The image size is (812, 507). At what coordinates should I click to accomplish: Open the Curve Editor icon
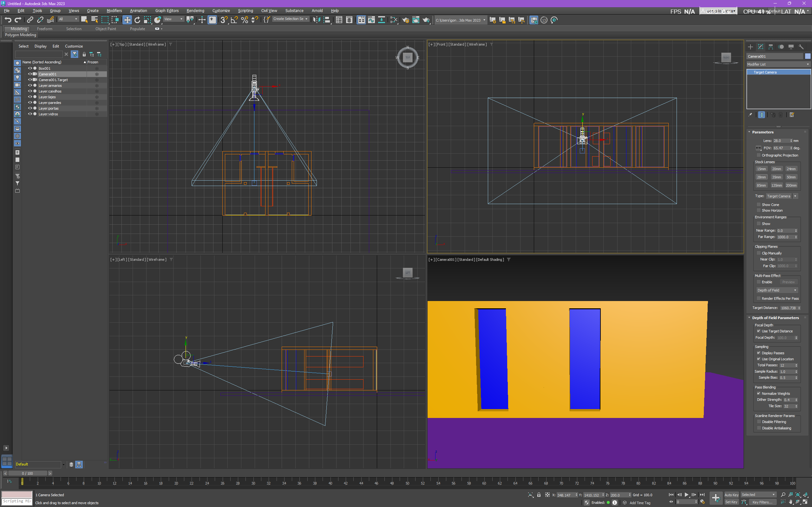click(371, 20)
